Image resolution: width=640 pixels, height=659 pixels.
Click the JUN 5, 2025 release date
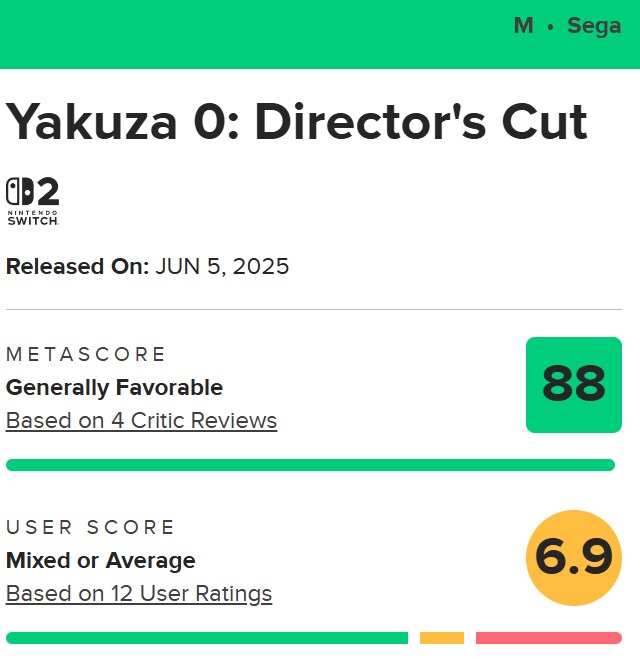[x=222, y=266]
